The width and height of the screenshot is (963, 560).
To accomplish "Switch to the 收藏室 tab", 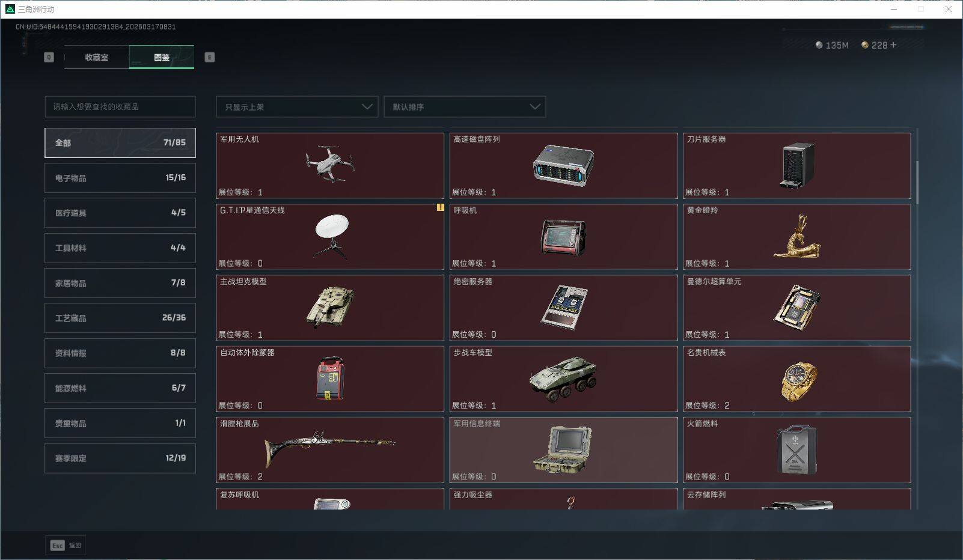I will tap(95, 57).
